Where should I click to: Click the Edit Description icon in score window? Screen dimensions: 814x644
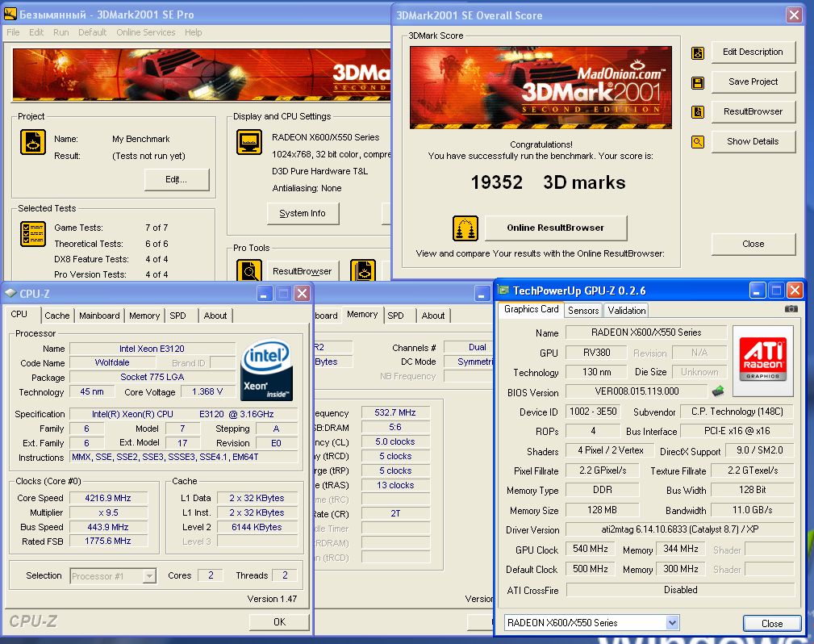point(698,52)
